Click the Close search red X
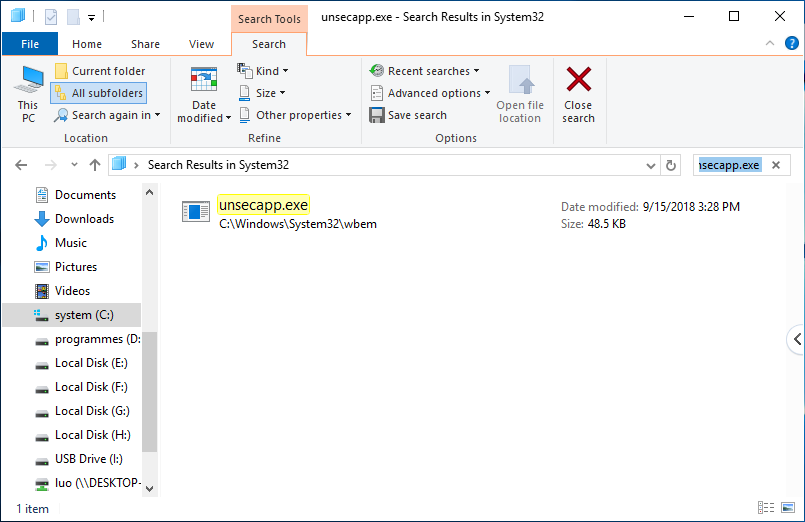 578,93
